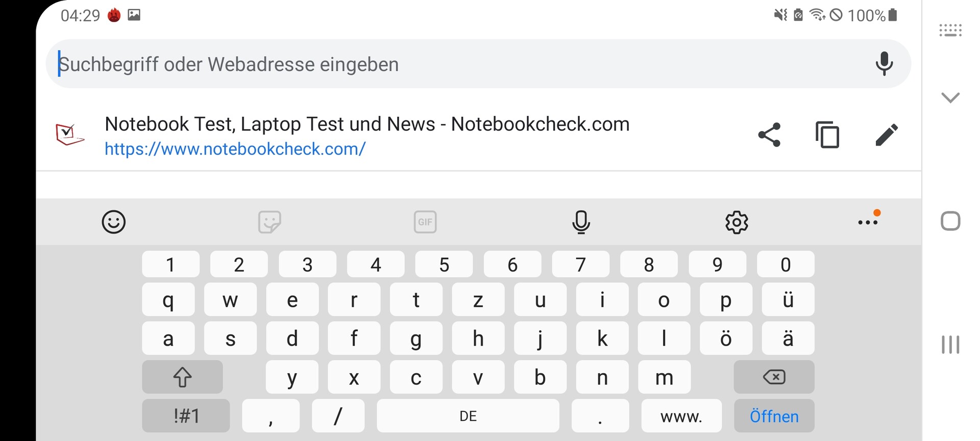980x441 pixels.
Task: Open the emoji picker on keyboard
Action: [113, 222]
